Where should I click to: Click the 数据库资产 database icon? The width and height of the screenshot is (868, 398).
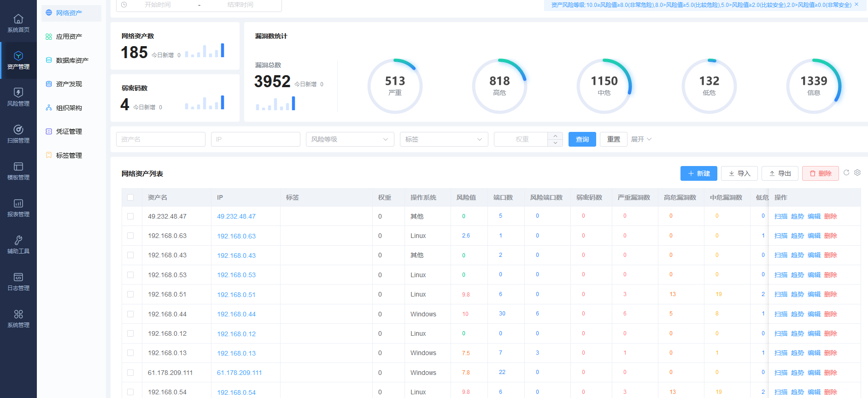click(x=49, y=60)
